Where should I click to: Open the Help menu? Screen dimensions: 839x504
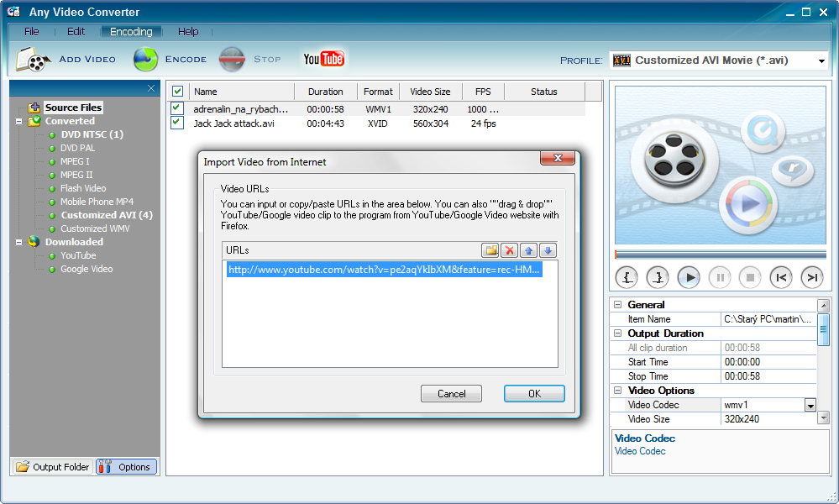click(x=188, y=32)
